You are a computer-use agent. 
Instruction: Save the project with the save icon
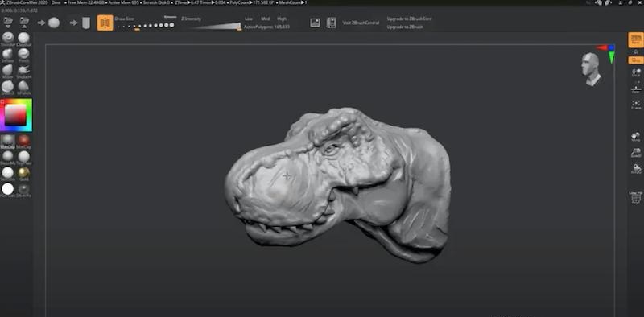tap(24, 23)
